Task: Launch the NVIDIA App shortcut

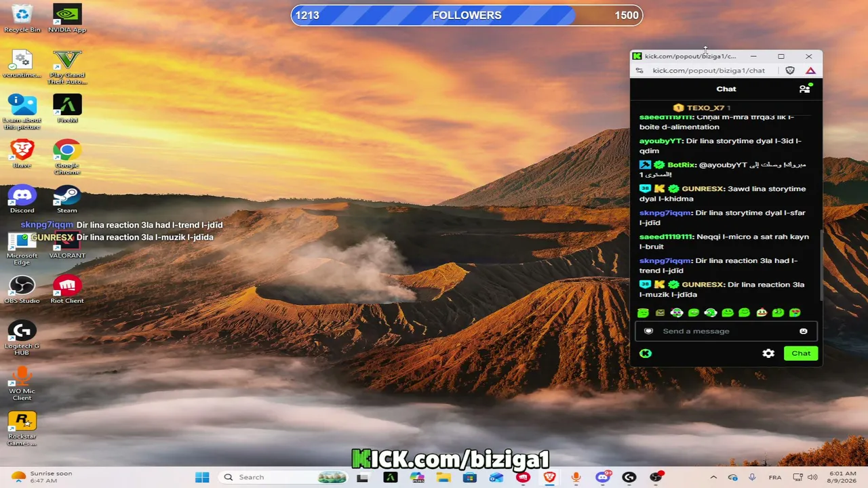Action: click(x=67, y=18)
